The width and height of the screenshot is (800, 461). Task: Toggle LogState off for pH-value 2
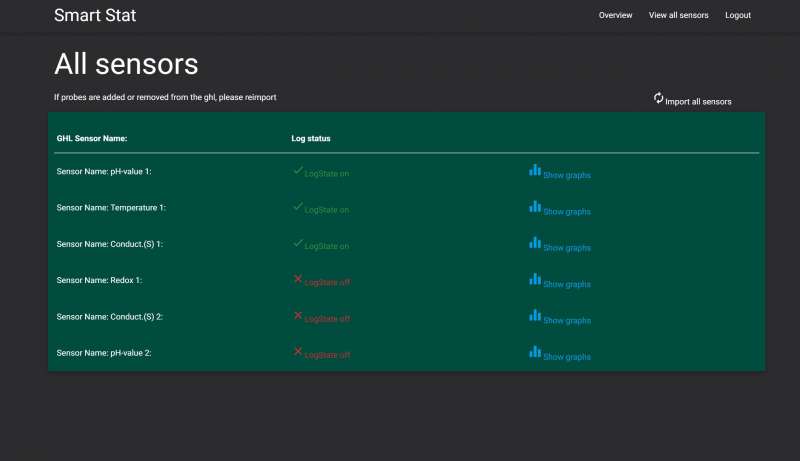click(x=327, y=355)
